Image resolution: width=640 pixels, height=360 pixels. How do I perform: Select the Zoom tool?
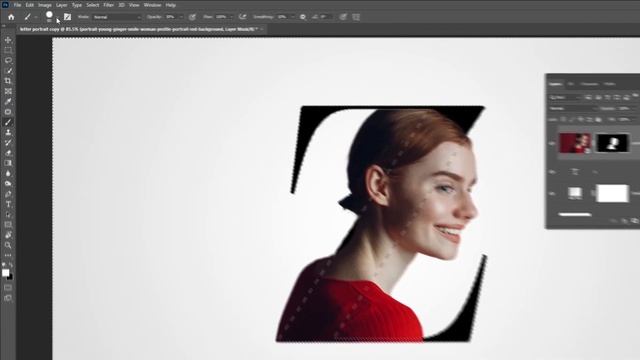(x=8, y=245)
